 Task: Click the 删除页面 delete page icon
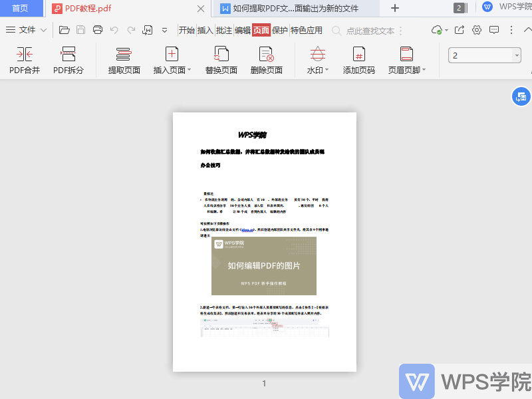pyautogui.click(x=267, y=55)
